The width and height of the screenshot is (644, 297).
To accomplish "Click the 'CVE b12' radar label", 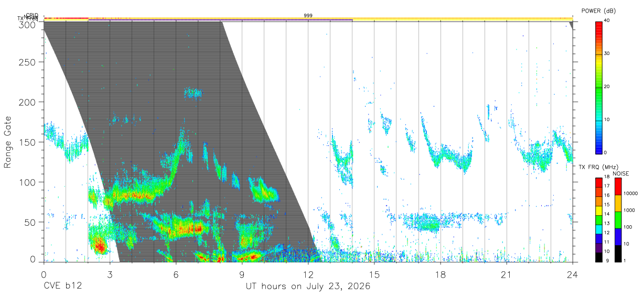I will (62, 287).
